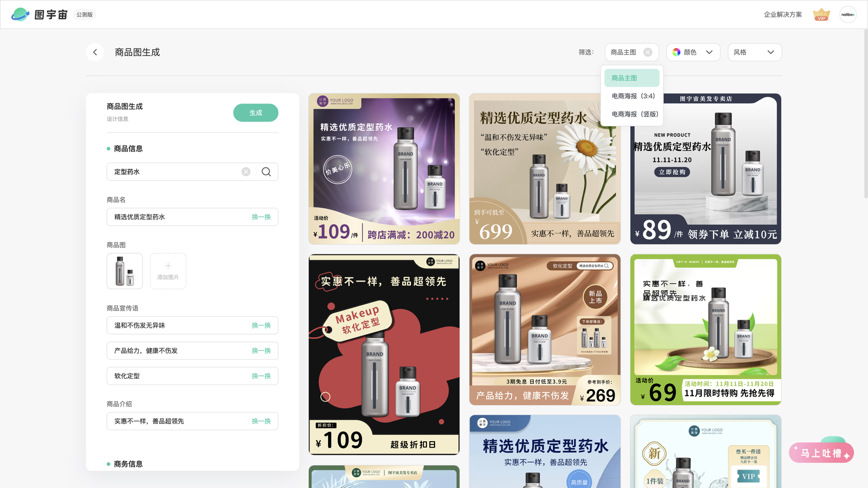Click the 设计信息 subtitle text
The height and width of the screenshot is (488, 868).
(x=117, y=119)
